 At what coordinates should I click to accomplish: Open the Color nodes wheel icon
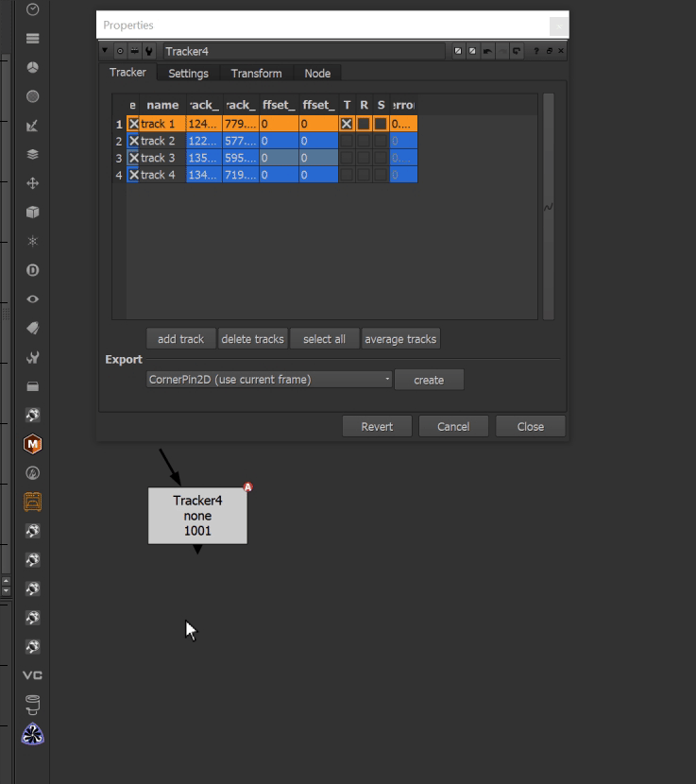[x=33, y=68]
